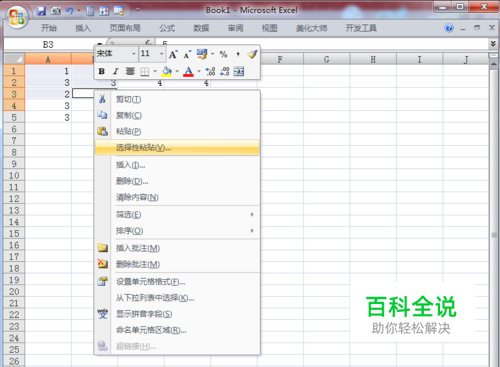Screen dimensions: 500x367
Task: Select row 10 header
Action: [14, 175]
